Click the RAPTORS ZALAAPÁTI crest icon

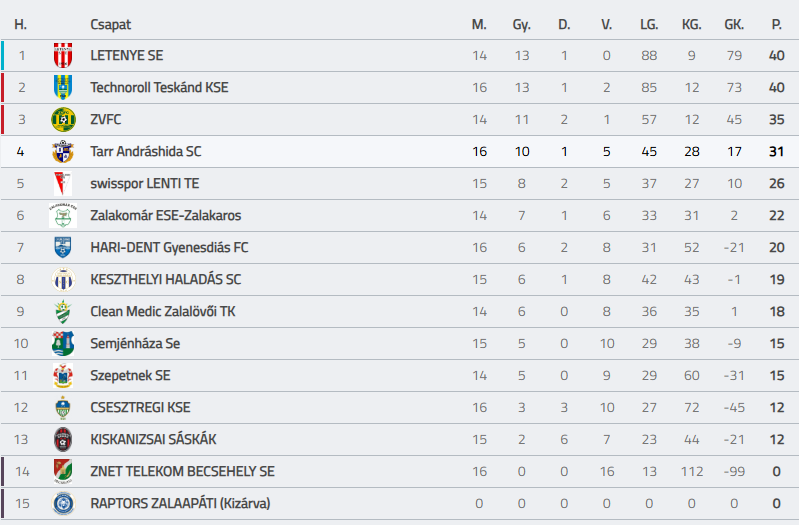(x=63, y=504)
